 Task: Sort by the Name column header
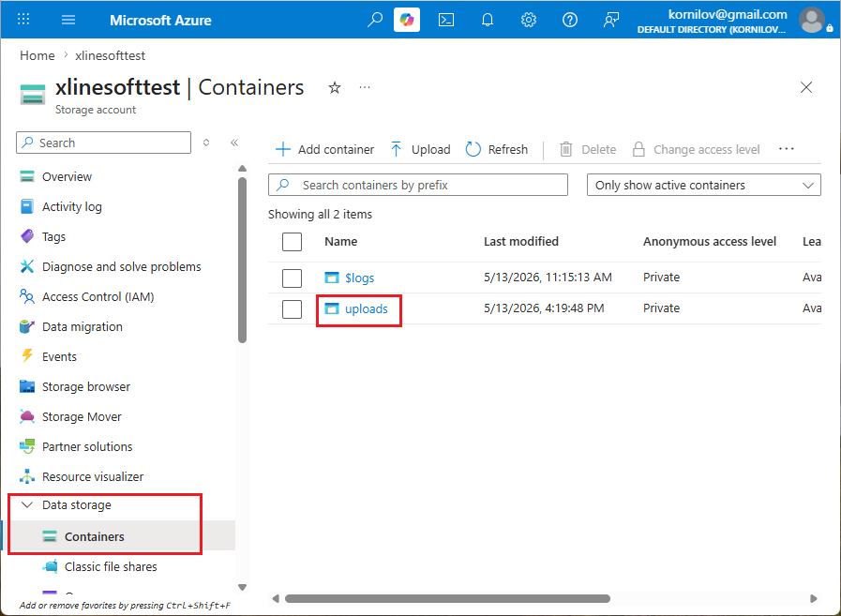coord(341,242)
